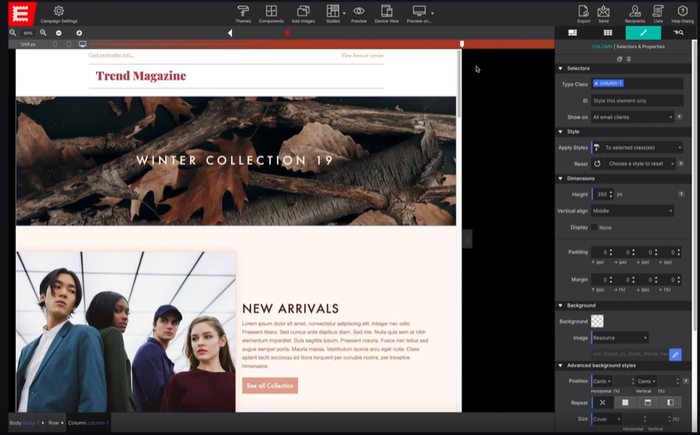Open the Help Dialog
The width and height of the screenshot is (700, 435).
[683, 12]
